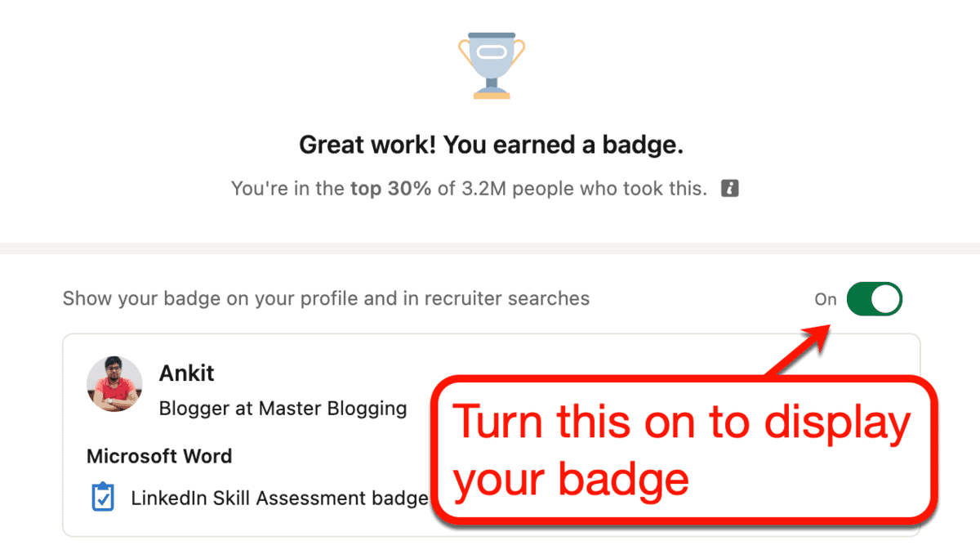Click the red arrow pointing to toggle
Viewport: 980px width, 559px height.
pyautogui.click(x=800, y=350)
